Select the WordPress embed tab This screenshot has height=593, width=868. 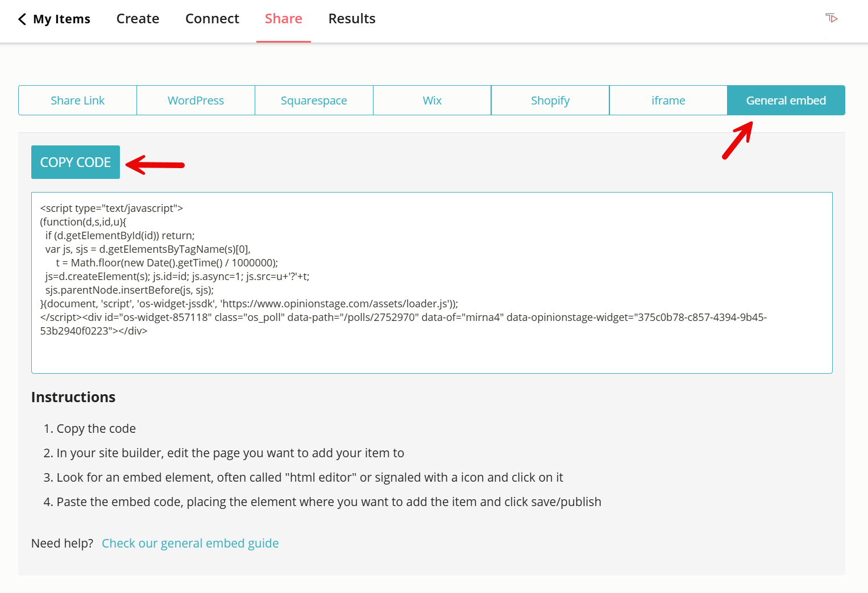pos(196,100)
